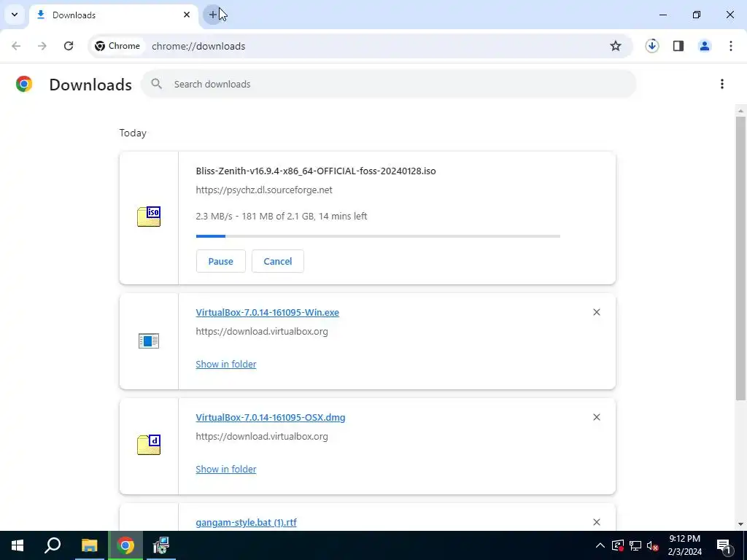747x560 pixels.
Task: Remove gangam-style.bat (1).rtf from list
Action: [x=597, y=522]
